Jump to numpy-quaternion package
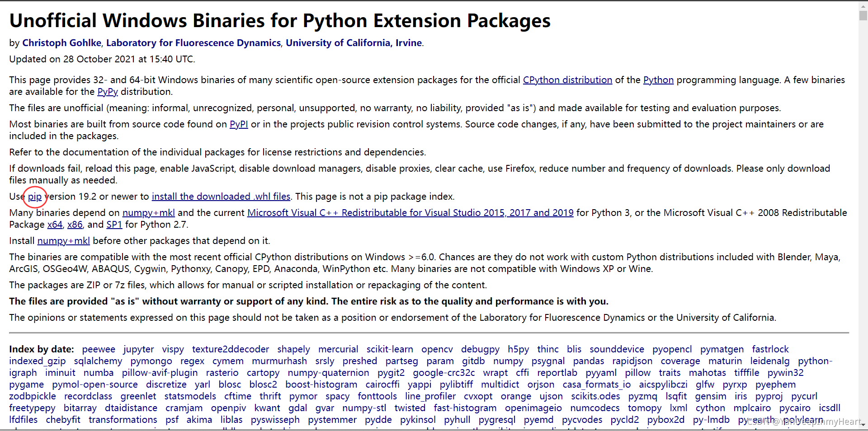Viewport: 868px width, 431px height. 329,373
